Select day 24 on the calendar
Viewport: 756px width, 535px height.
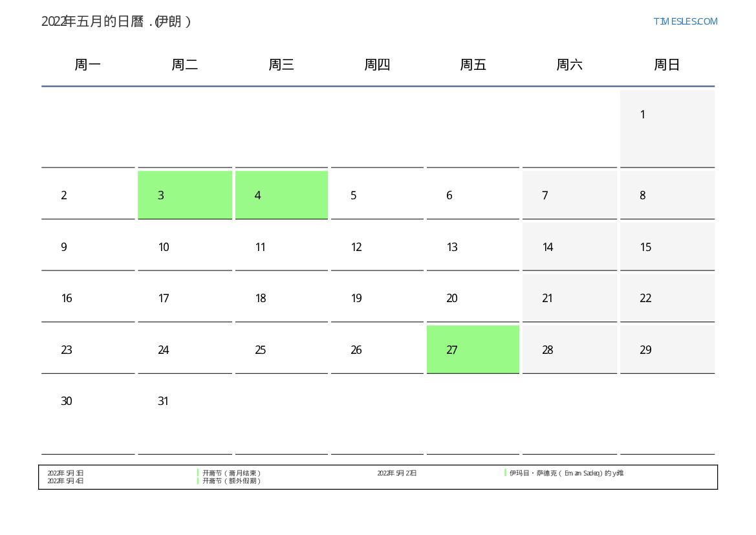point(185,349)
